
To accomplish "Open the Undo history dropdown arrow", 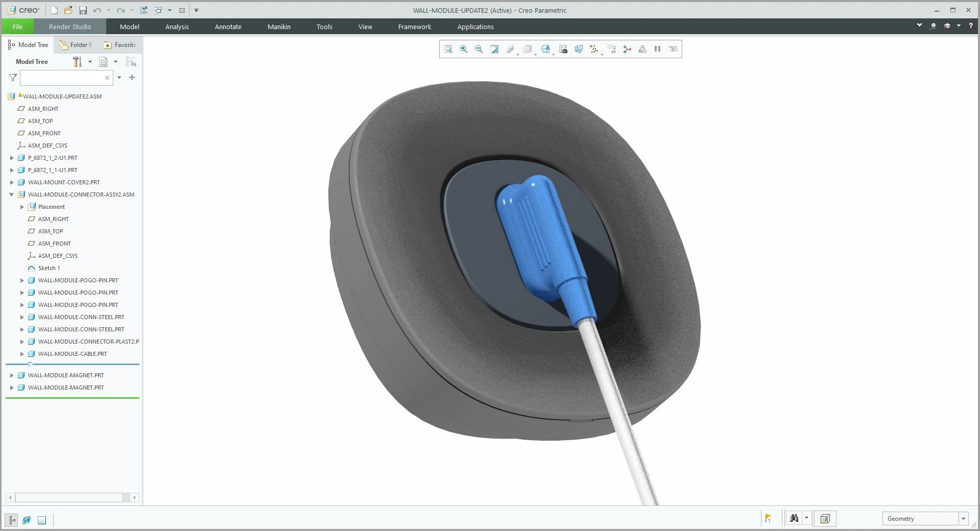I will (x=108, y=10).
